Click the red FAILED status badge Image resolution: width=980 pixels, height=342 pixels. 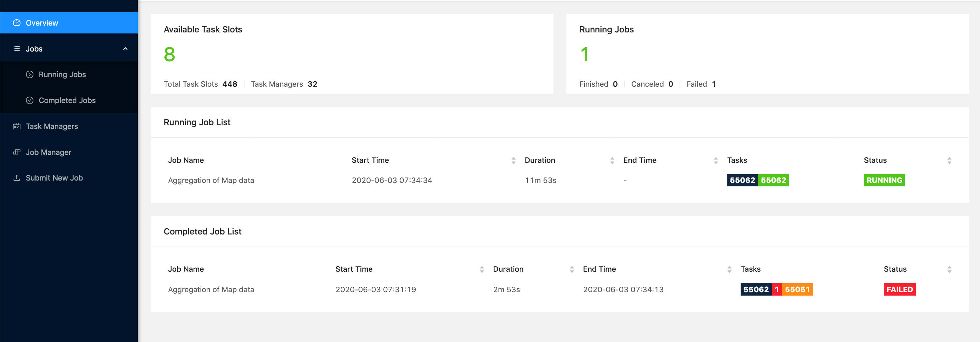point(899,289)
